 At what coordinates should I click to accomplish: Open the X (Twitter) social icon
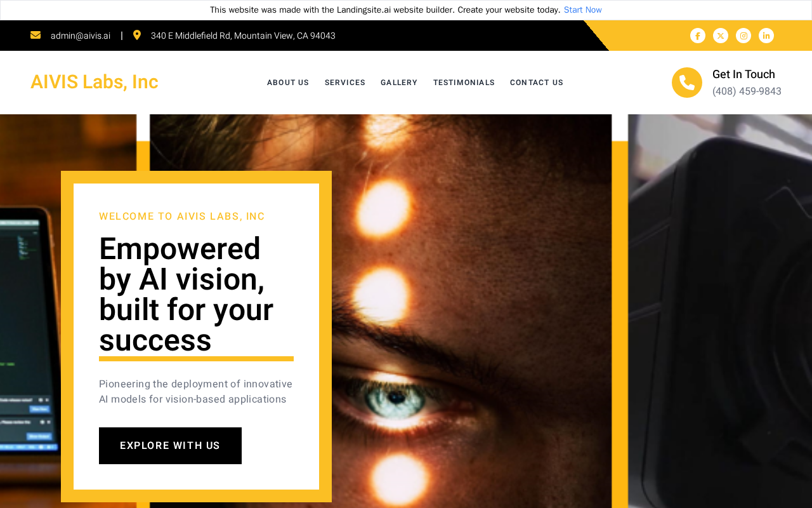point(721,36)
